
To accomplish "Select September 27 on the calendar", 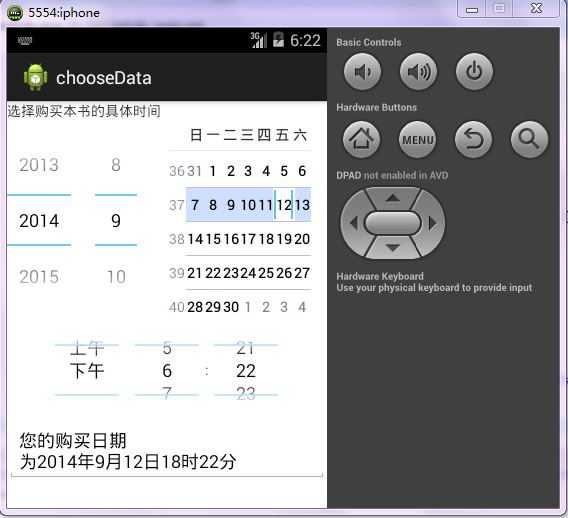I will [x=302, y=273].
